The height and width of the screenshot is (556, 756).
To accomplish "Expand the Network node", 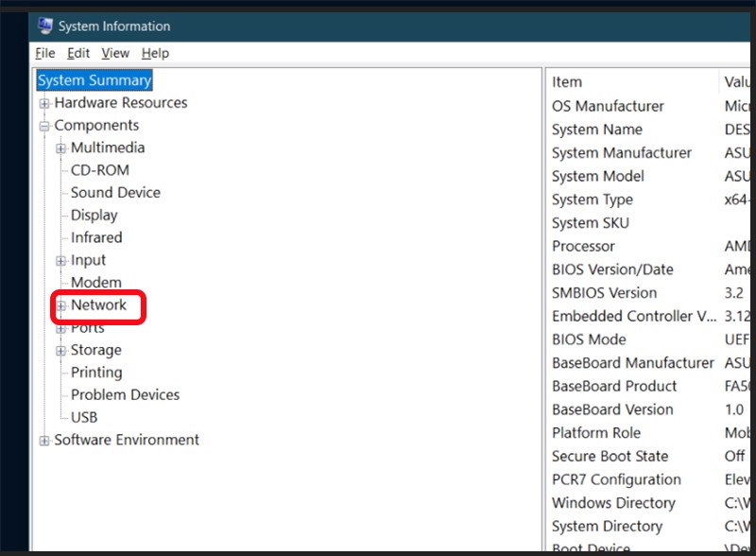I will click(60, 305).
